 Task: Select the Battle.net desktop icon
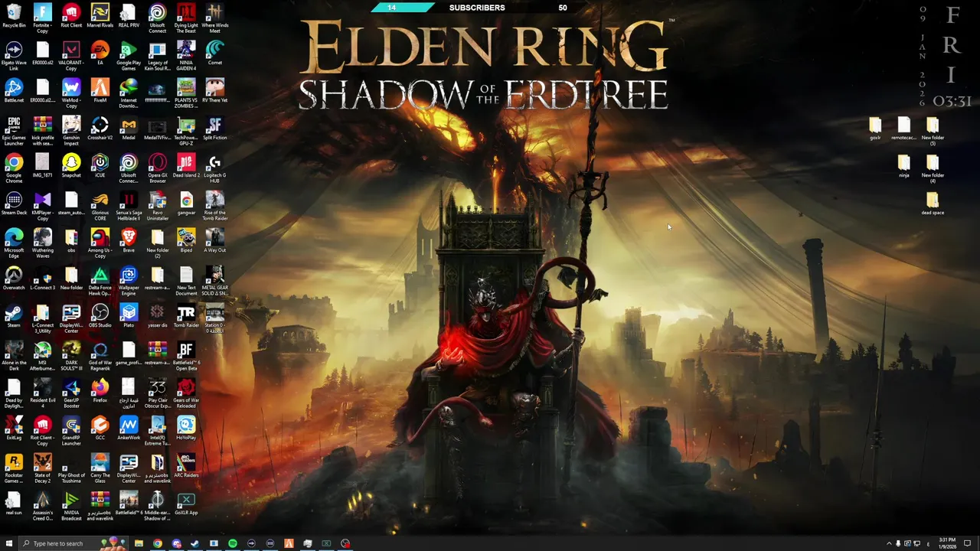14,91
